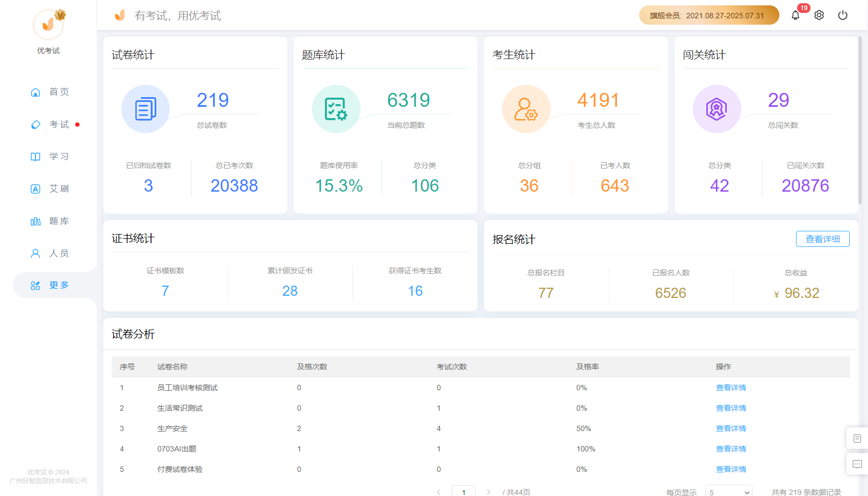Open the notifications bell icon
This screenshot has height=496, width=868.
point(795,15)
